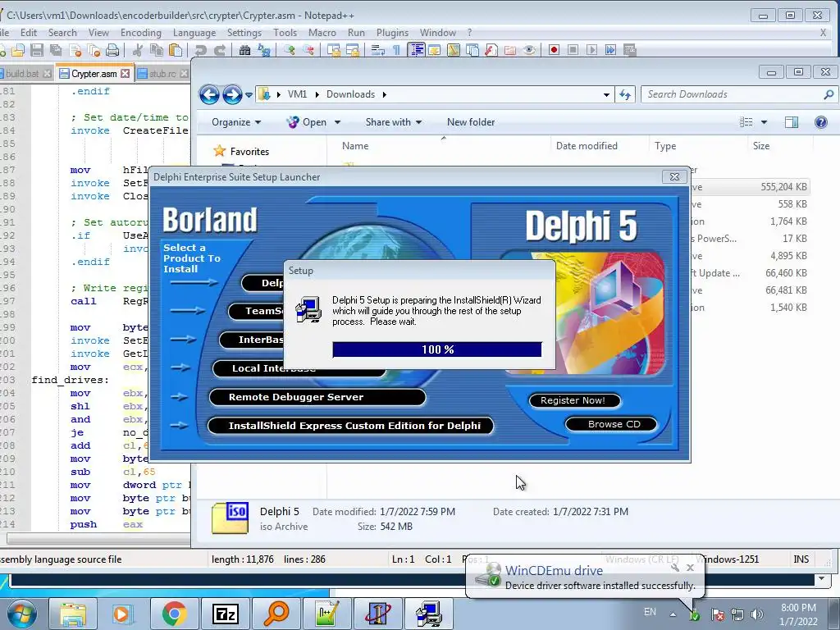Expand the Open button's dropdown arrow
Screen dimensions: 840x630
[x=337, y=122]
